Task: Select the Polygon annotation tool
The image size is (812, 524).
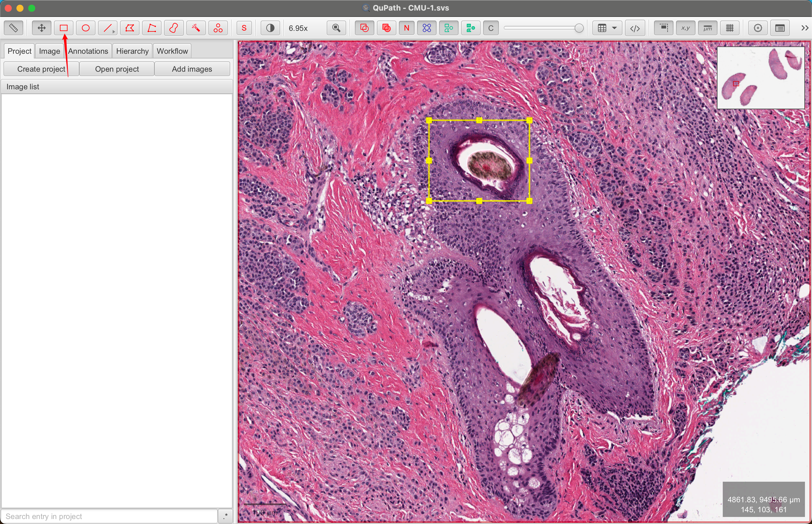Action: pyautogui.click(x=129, y=28)
